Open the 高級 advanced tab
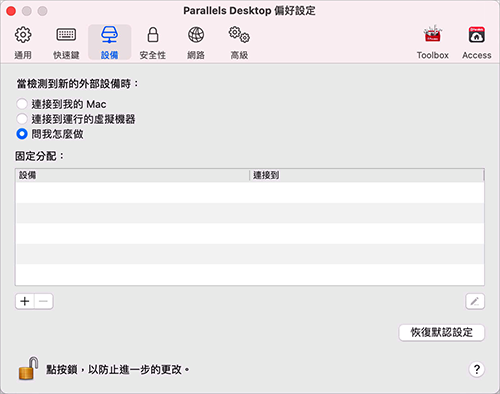The width and height of the screenshot is (500, 394). coord(239,43)
